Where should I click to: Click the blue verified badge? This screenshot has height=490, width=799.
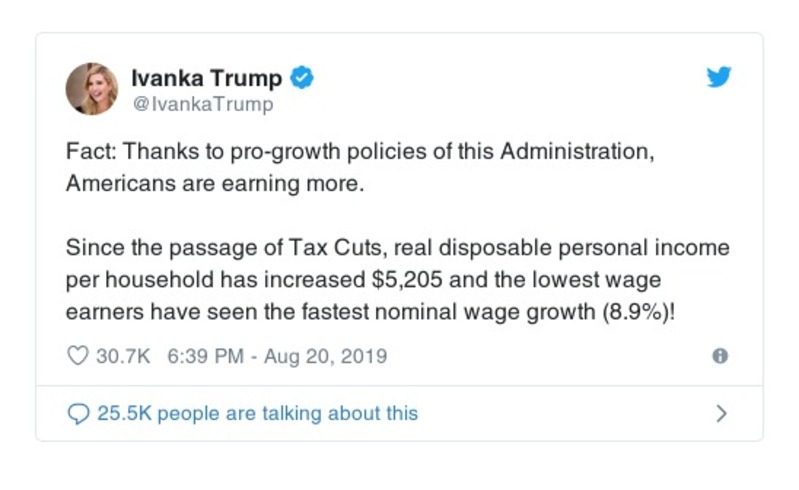[301, 77]
